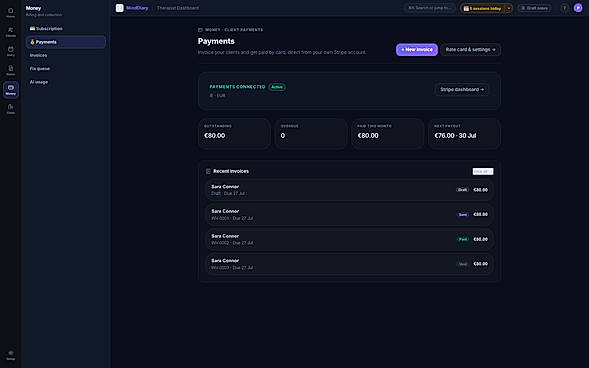Open Sara Connor invoice INV-0003 row
The width and height of the screenshot is (589, 368).
349,264
